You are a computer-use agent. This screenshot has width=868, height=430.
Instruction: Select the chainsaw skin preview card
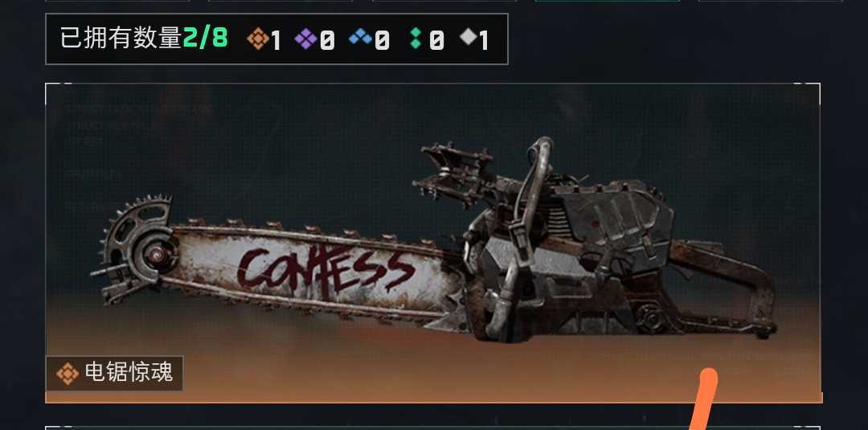pyautogui.click(x=433, y=243)
